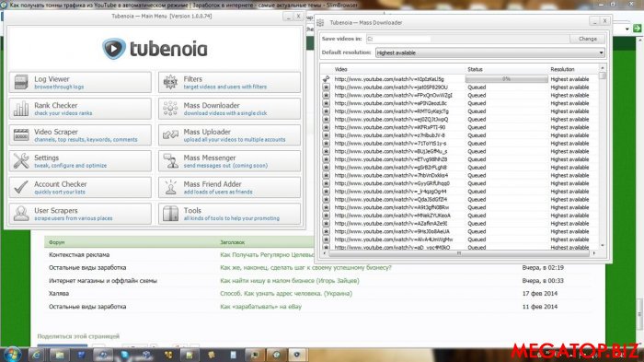Open User Scrapers person icon
Screen dimensions: 644x362
coord(21,214)
